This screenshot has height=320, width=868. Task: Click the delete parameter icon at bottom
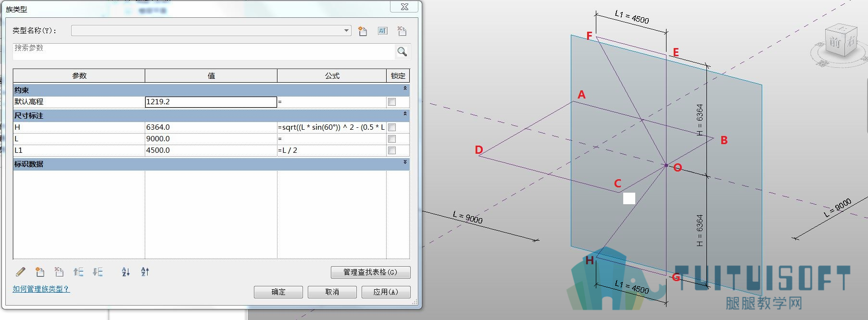point(59,272)
